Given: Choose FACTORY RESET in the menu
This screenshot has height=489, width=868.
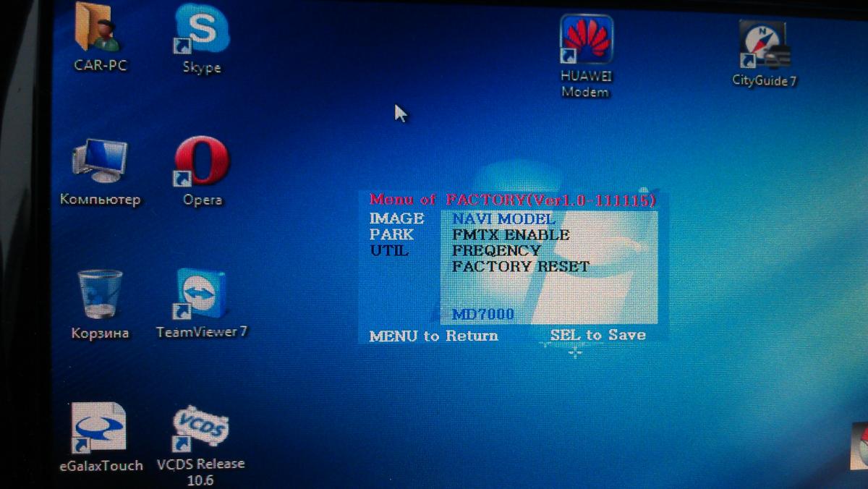Looking at the screenshot, I should (x=521, y=266).
